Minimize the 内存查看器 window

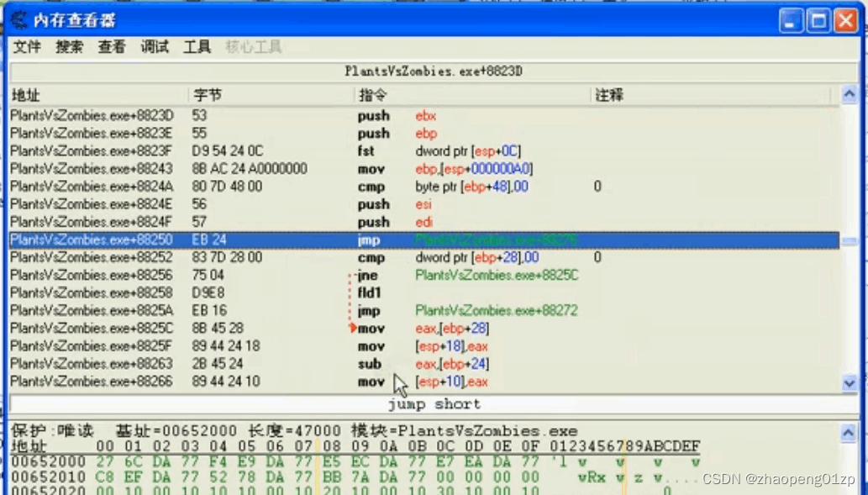[x=791, y=21]
